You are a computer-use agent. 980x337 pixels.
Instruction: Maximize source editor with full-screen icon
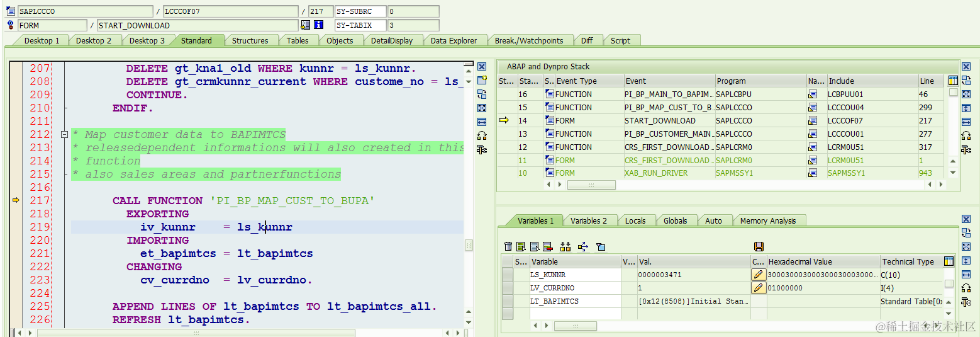[x=482, y=108]
